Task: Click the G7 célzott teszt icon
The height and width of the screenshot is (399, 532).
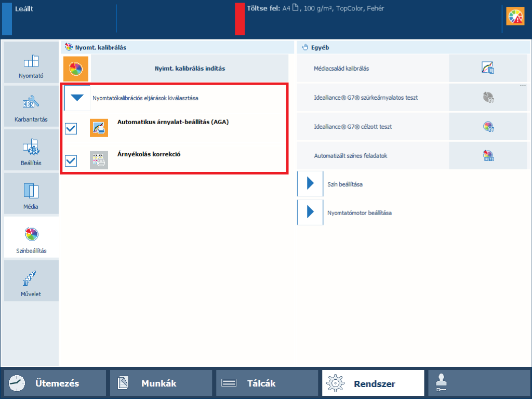Action: [488, 127]
